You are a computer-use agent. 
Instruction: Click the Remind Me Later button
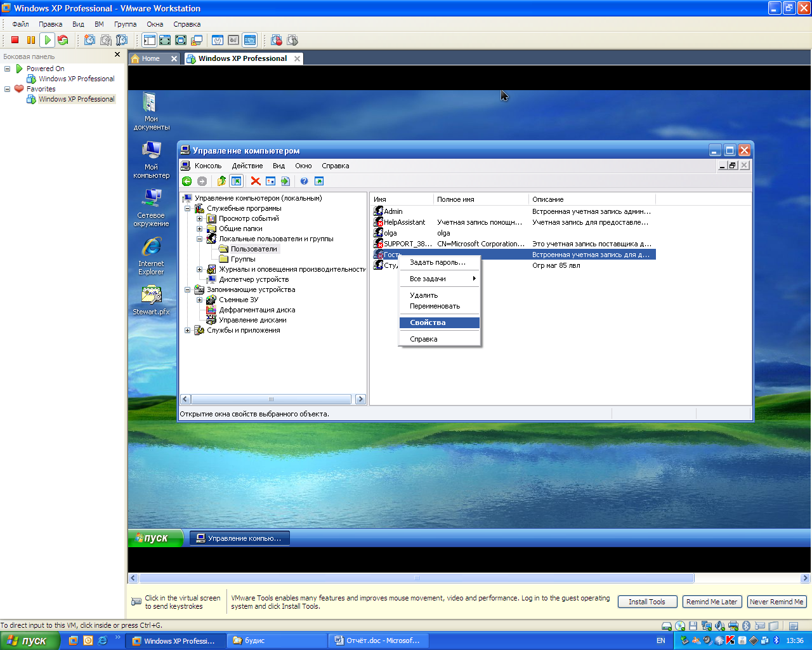click(x=712, y=602)
